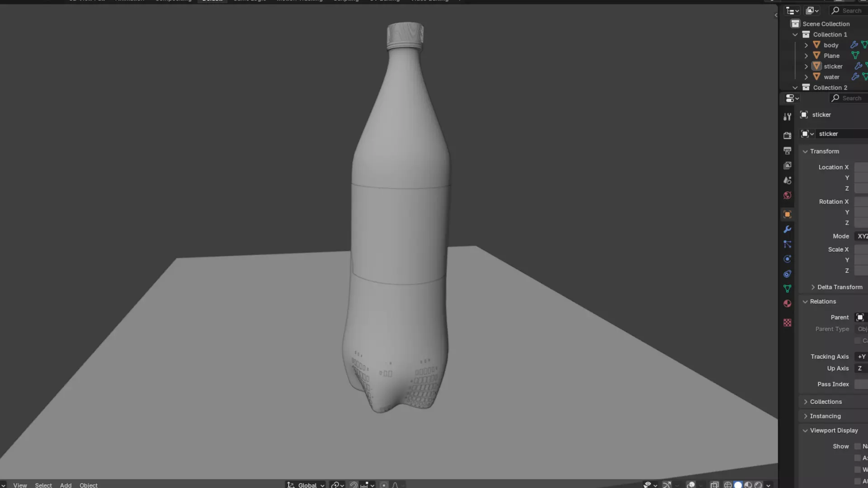This screenshot has height=488, width=868.
Task: Switch viewport to solid shading
Action: (x=738, y=484)
